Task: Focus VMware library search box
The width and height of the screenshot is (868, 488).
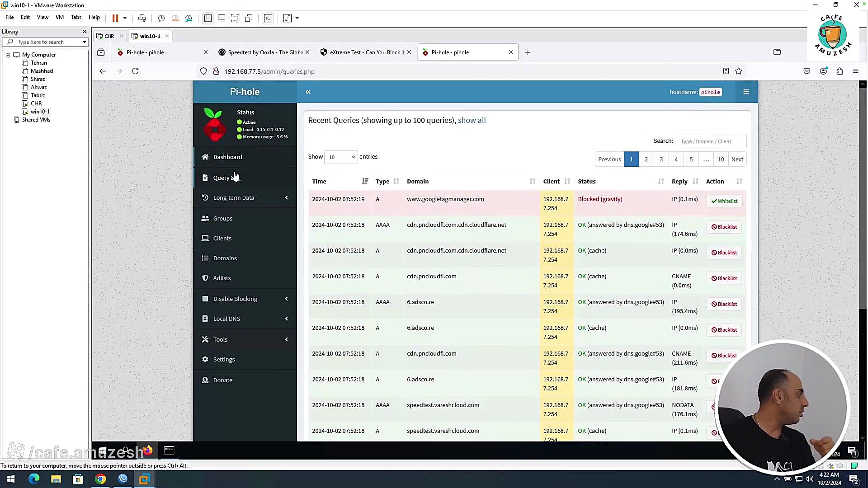Action: click(x=44, y=42)
